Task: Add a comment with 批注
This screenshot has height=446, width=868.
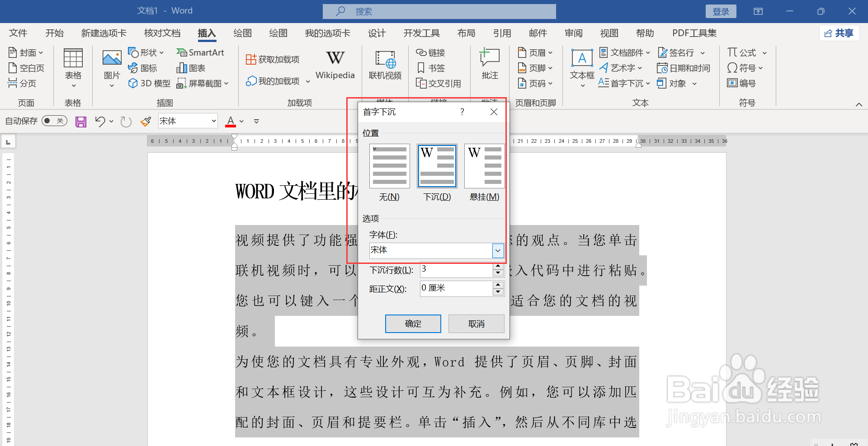Action: (x=490, y=65)
